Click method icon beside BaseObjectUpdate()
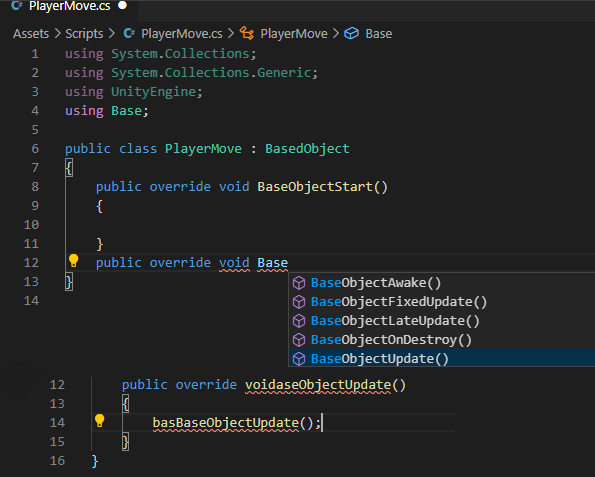 point(299,359)
